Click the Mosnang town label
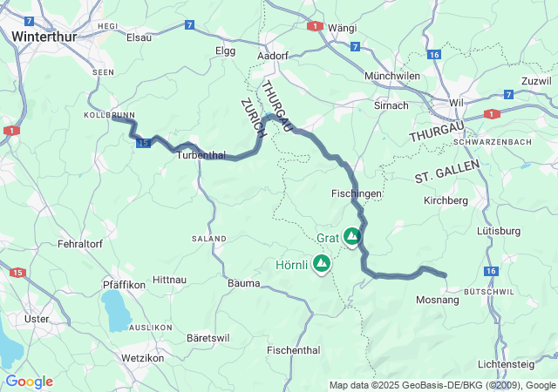The height and width of the screenshot is (392, 558). pyautogui.click(x=438, y=300)
